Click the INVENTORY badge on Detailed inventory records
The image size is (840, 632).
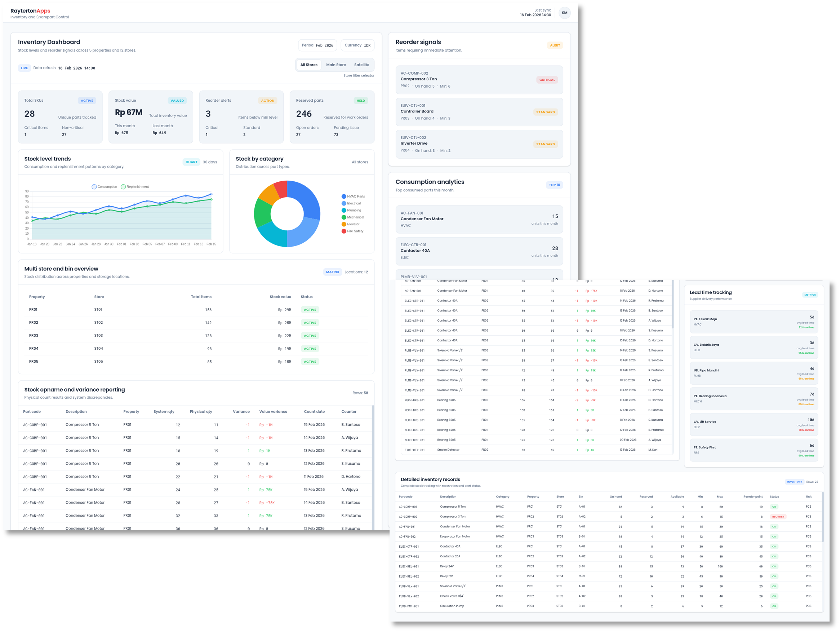pos(795,482)
